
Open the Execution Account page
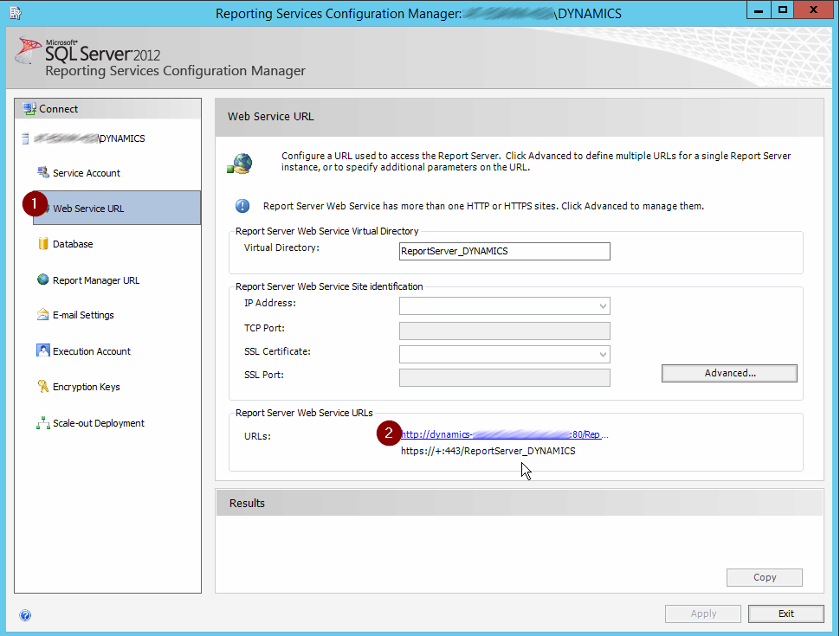[92, 351]
